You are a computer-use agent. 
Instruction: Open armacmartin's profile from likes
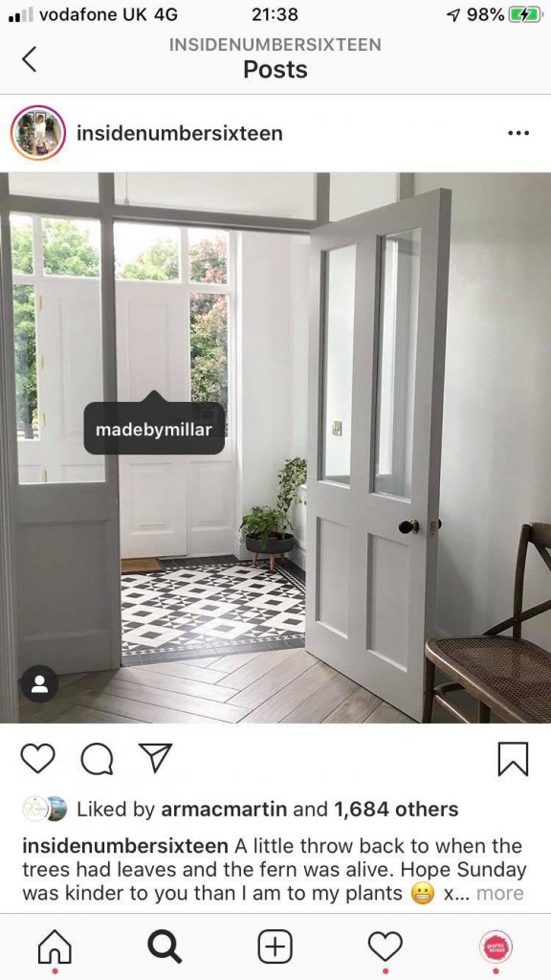(x=224, y=810)
